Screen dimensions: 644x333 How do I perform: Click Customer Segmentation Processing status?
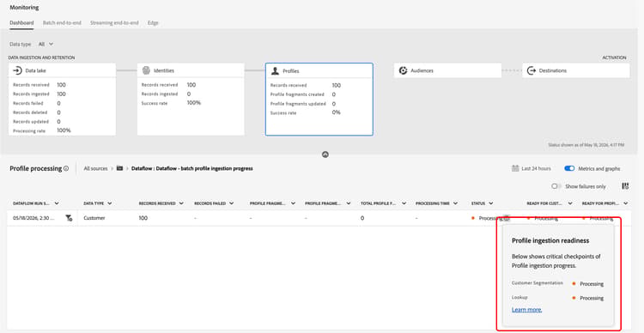pyautogui.click(x=587, y=284)
